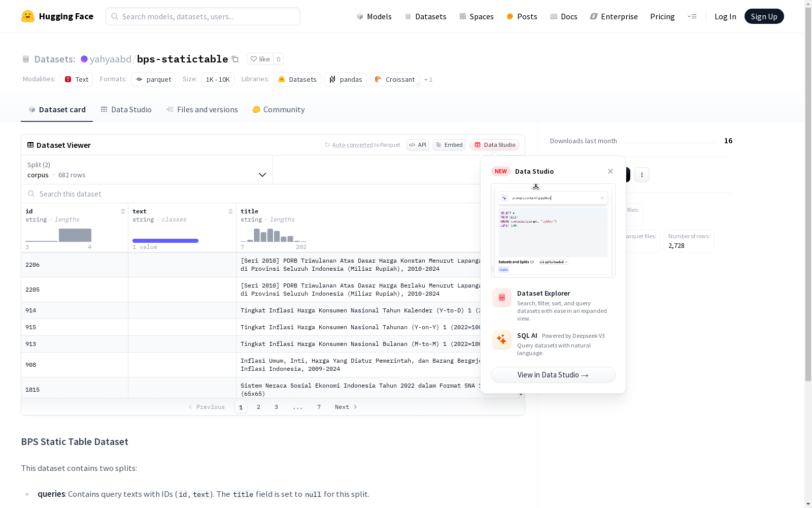The width and height of the screenshot is (812, 508).
Task: Click View in Data Studio button
Action: click(553, 375)
